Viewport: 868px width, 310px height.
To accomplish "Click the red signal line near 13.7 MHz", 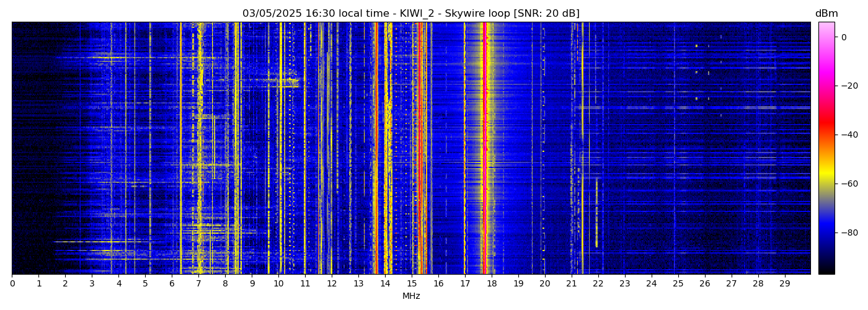I will pos(376,149).
